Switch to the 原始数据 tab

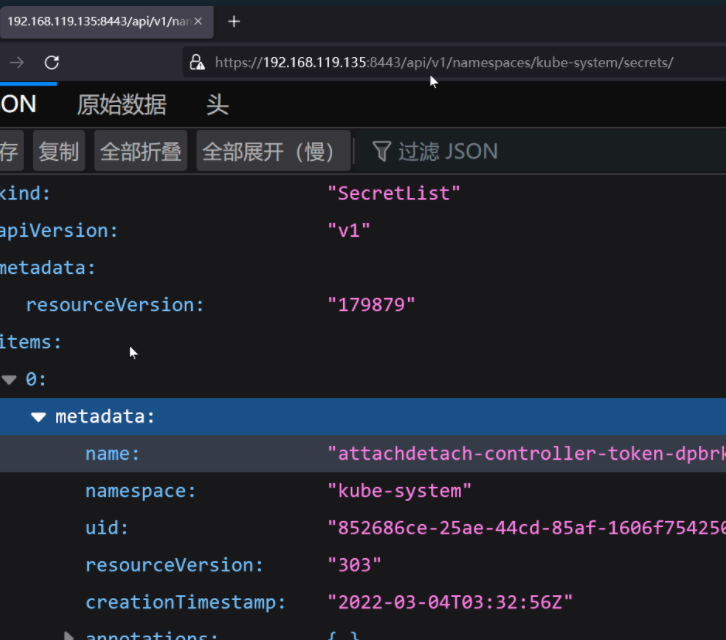tap(121, 105)
